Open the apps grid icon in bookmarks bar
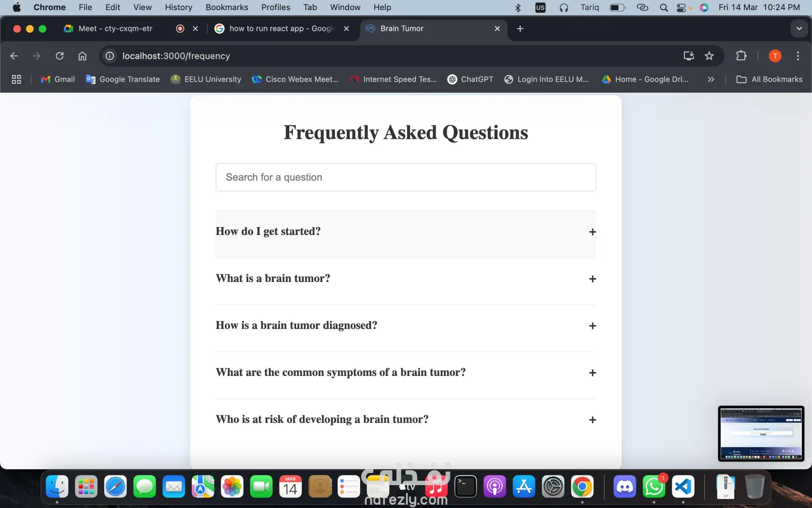The image size is (812, 508). point(16,79)
